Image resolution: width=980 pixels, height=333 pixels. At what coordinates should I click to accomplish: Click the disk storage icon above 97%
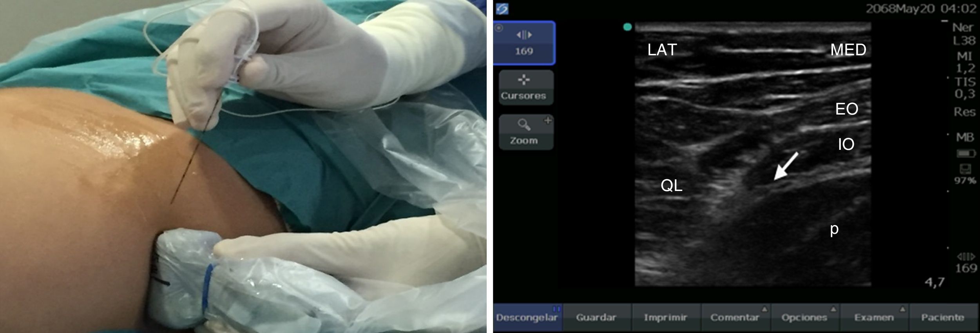click(x=965, y=169)
